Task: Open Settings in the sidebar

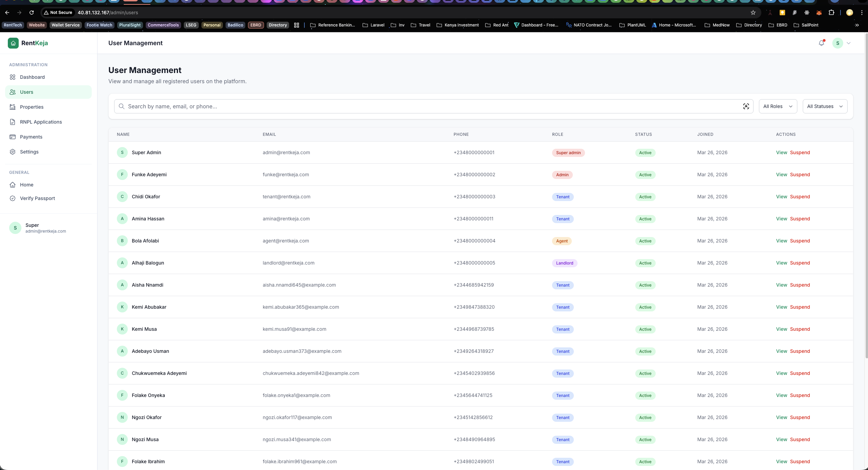Action: coord(29,152)
